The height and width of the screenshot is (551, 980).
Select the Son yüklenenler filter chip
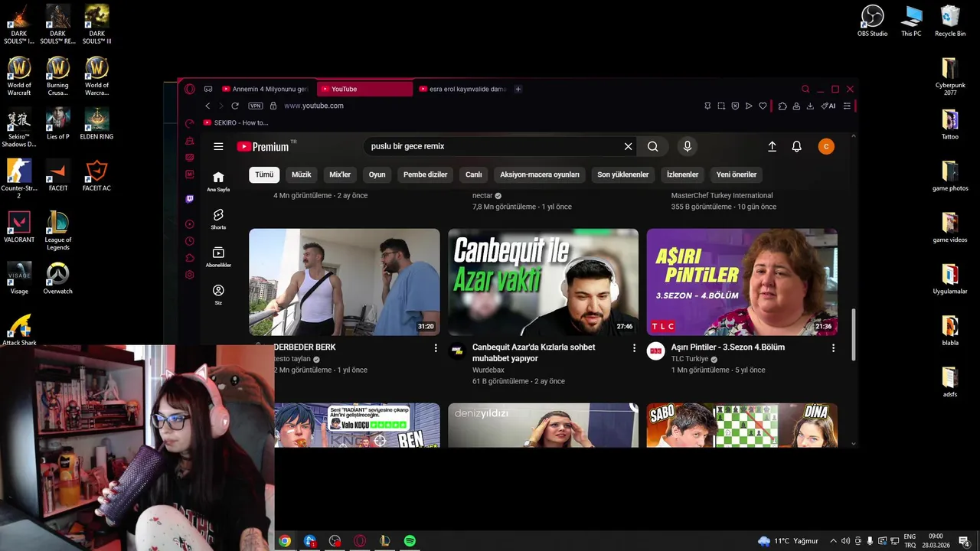click(x=623, y=174)
